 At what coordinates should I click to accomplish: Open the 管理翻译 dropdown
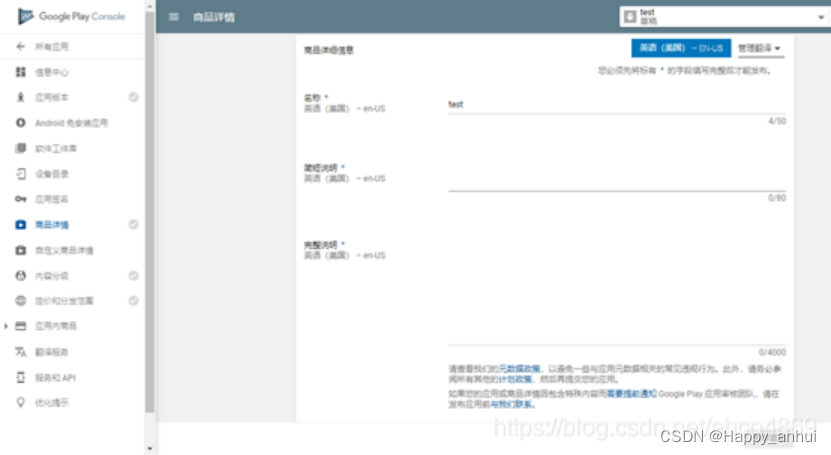pos(759,48)
